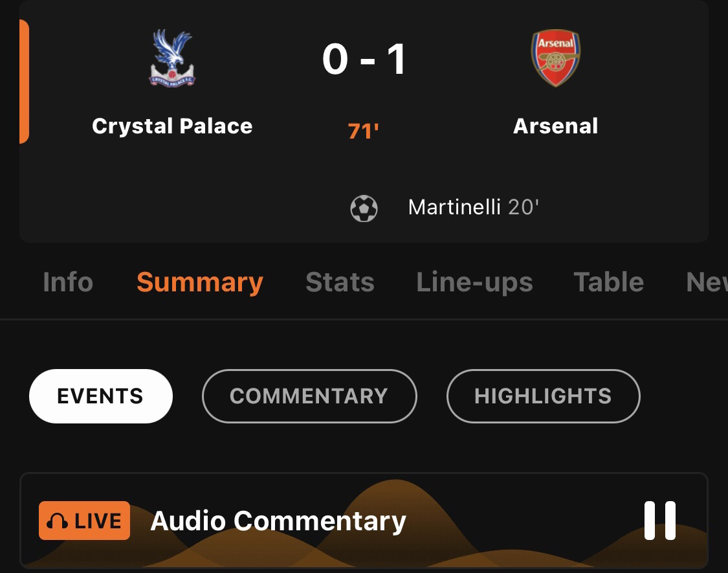View the Table tab
Screen dimensions: 728x573
click(608, 282)
